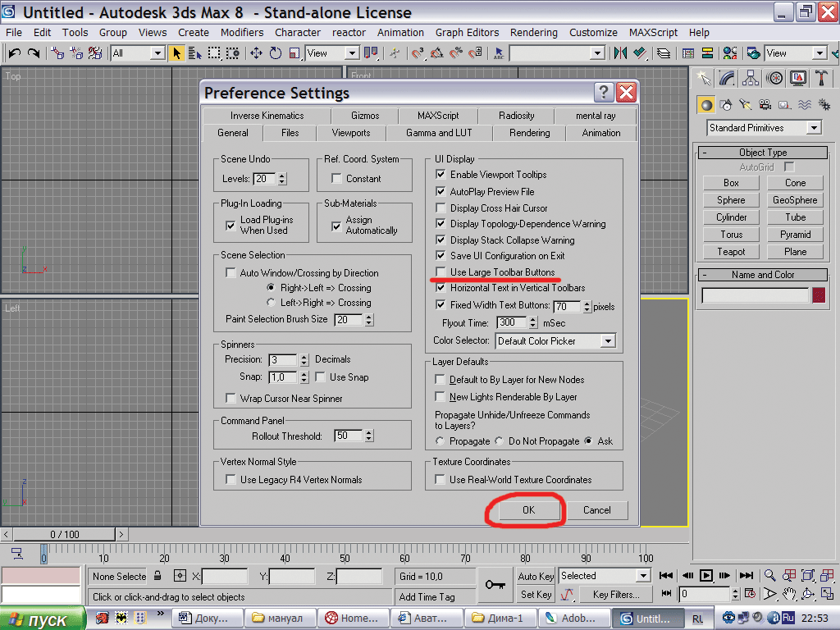
Task: Open the Select by Name tool
Action: pos(195,53)
